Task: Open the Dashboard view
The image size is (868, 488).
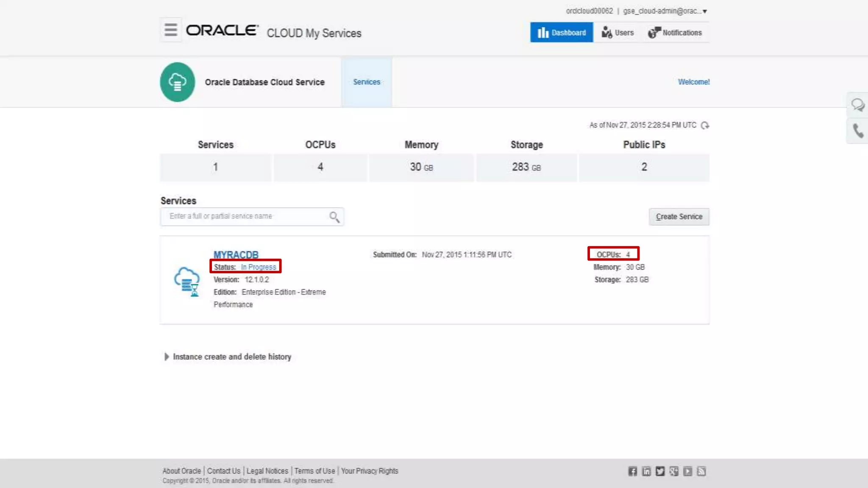Action: 562,33
